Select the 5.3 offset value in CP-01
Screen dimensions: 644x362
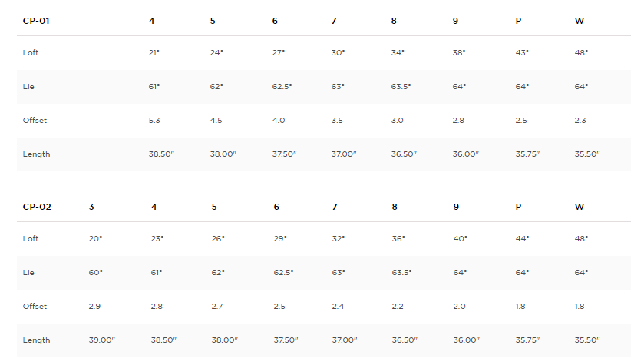pos(154,120)
